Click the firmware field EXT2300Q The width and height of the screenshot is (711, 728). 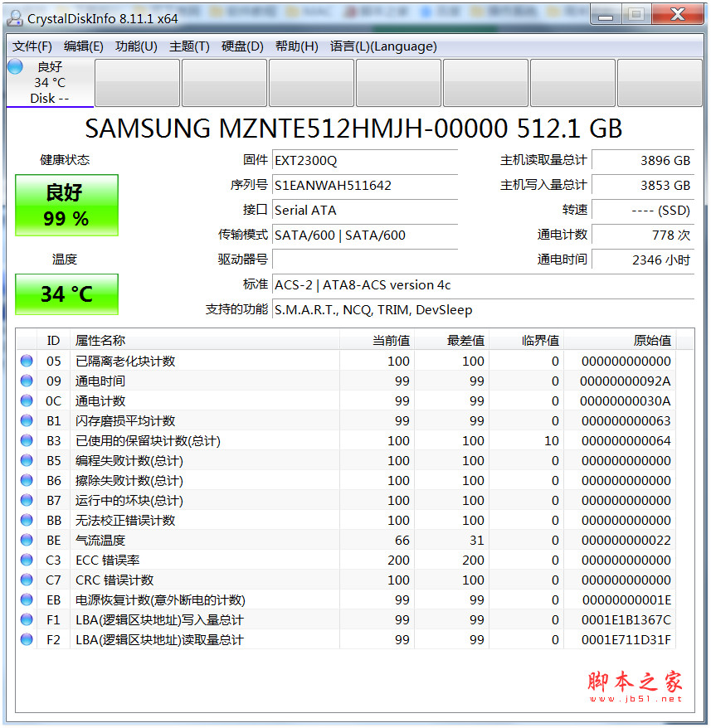click(x=365, y=161)
